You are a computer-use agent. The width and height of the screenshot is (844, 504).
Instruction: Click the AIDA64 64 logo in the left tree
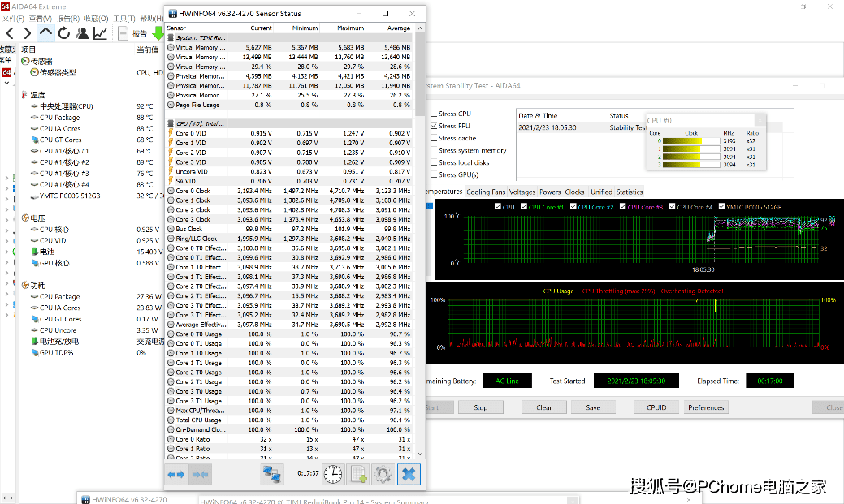(7, 72)
